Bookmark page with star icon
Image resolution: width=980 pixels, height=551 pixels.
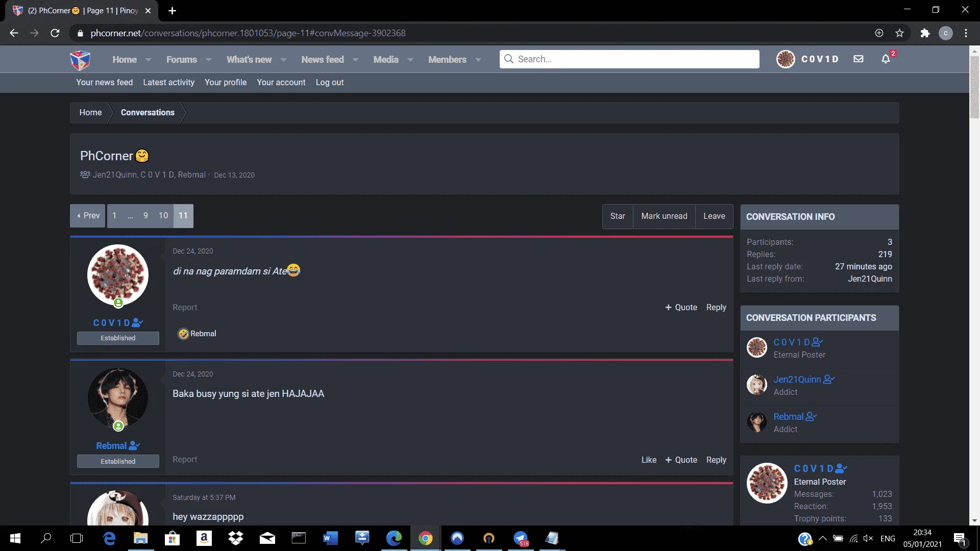(899, 33)
